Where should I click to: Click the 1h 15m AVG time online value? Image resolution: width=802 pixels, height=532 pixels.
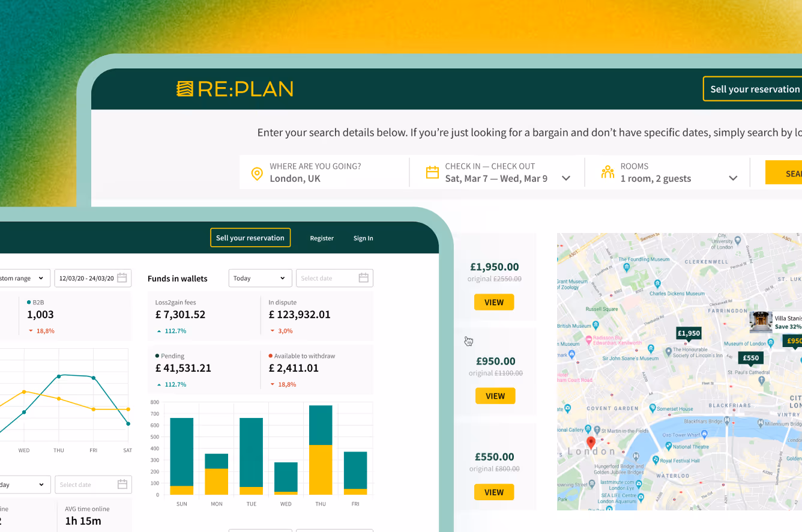point(83,521)
